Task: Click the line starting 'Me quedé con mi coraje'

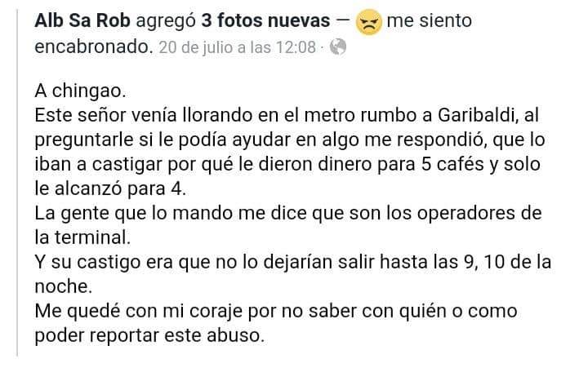Action: pos(276,312)
